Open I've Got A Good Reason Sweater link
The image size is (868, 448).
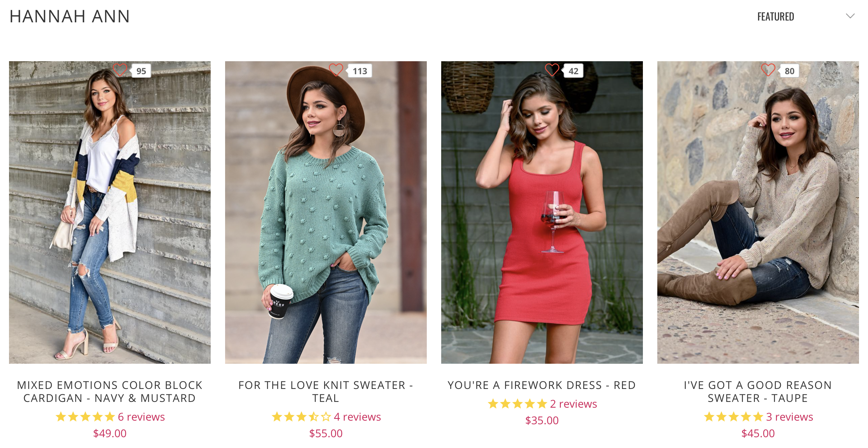pos(758,391)
